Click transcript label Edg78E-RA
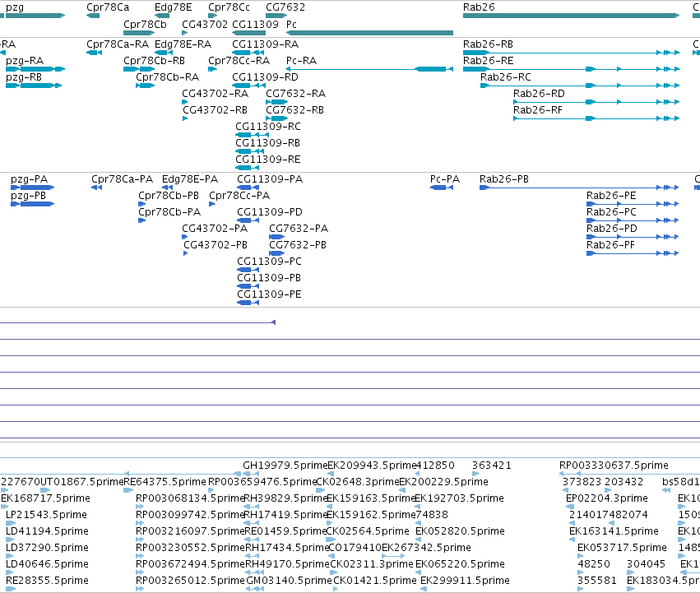 183,44
